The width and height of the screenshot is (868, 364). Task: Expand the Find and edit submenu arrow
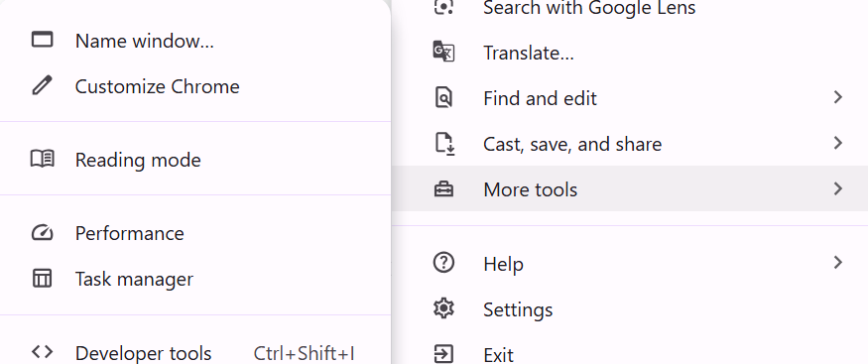[x=837, y=97]
